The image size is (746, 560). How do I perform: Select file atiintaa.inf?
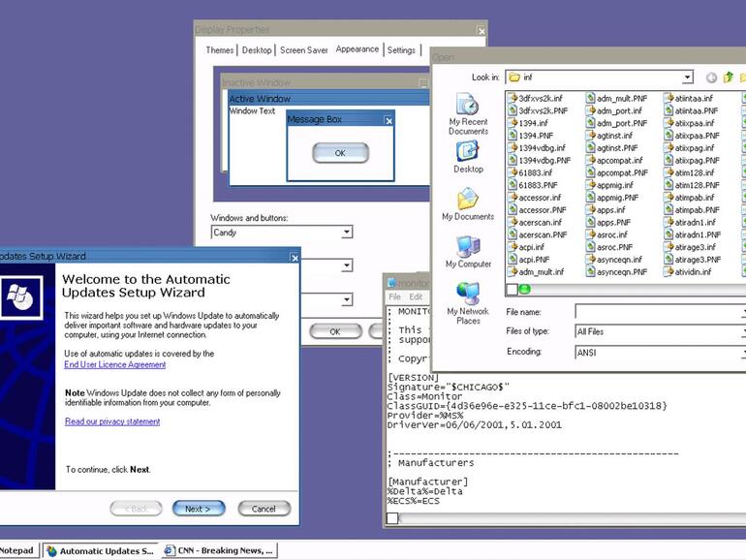click(x=689, y=99)
